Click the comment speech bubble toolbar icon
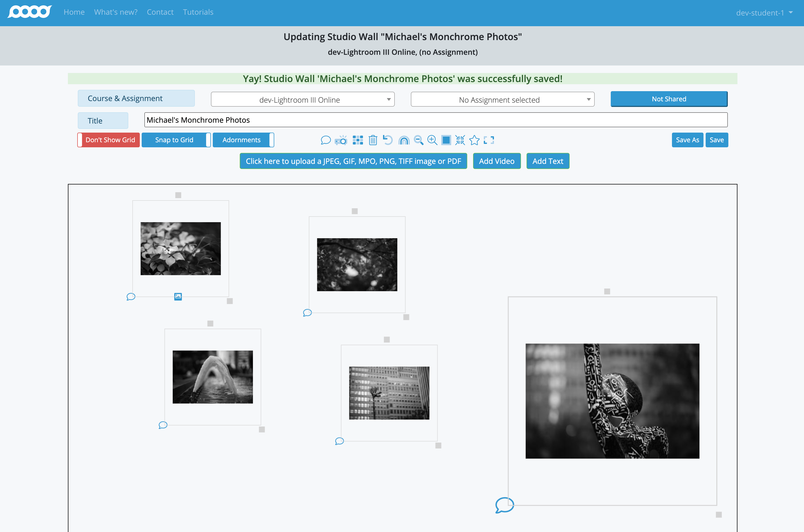This screenshot has width=804, height=532. [325, 140]
